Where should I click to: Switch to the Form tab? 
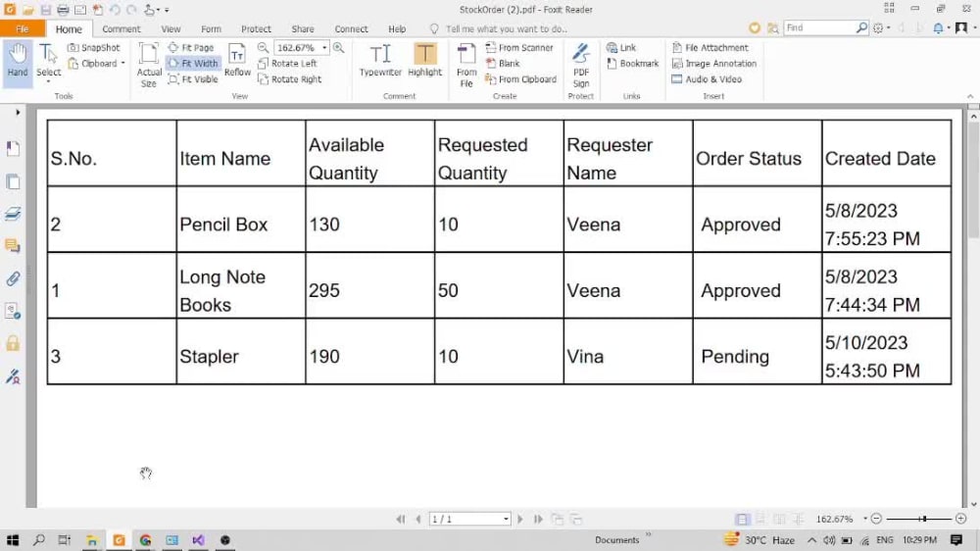click(212, 28)
